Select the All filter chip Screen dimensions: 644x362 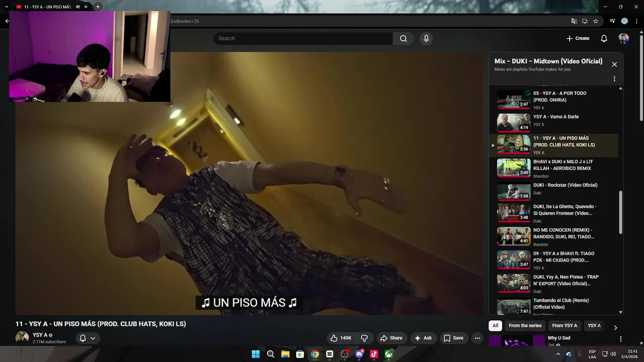(x=495, y=326)
